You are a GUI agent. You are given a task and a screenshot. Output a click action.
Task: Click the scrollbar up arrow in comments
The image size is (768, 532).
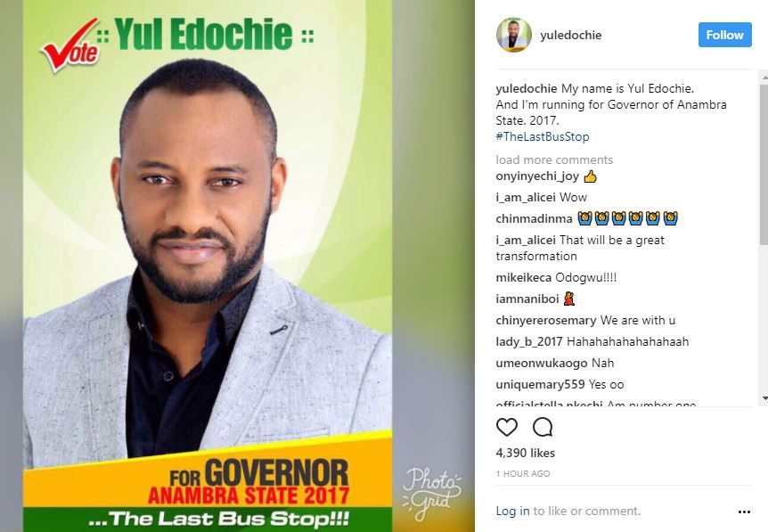tap(764, 78)
